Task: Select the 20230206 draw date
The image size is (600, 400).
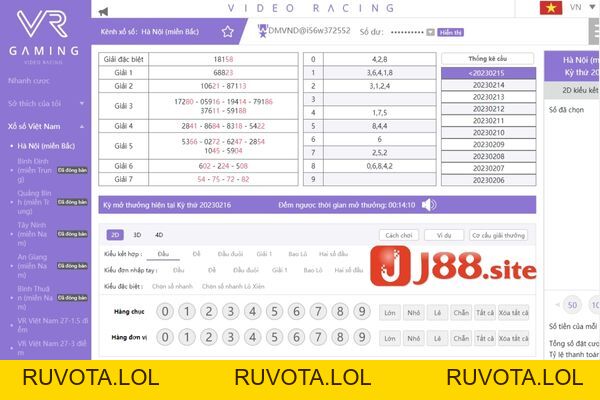Action: 488,180
